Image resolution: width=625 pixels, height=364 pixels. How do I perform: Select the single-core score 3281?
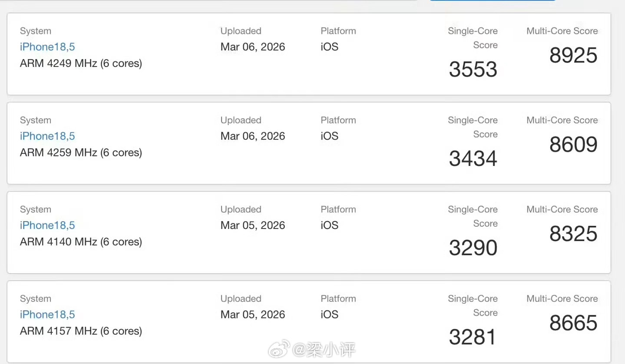473,337
